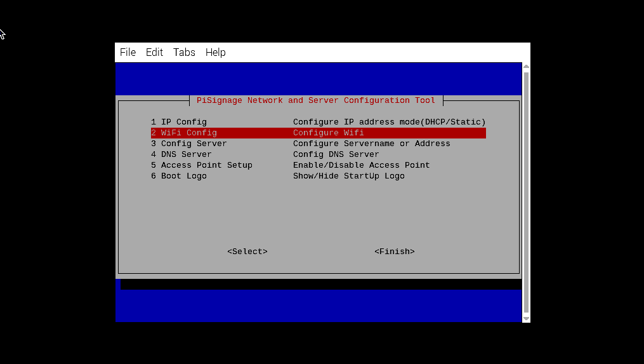Viewport: 644px width, 364px height.
Task: Click 'Enable/Disable Access Point' description
Action: tap(362, 165)
